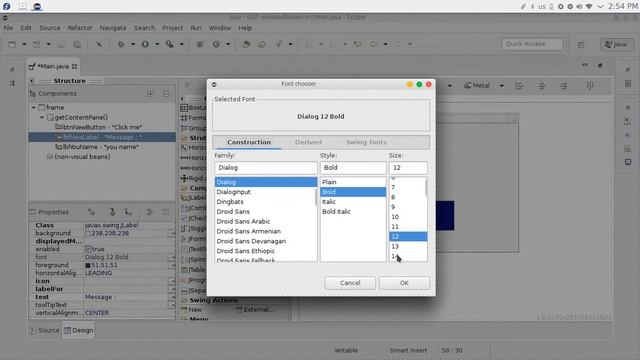This screenshot has height=360, width=640.
Task: Open the Source menu
Action: 50,28
